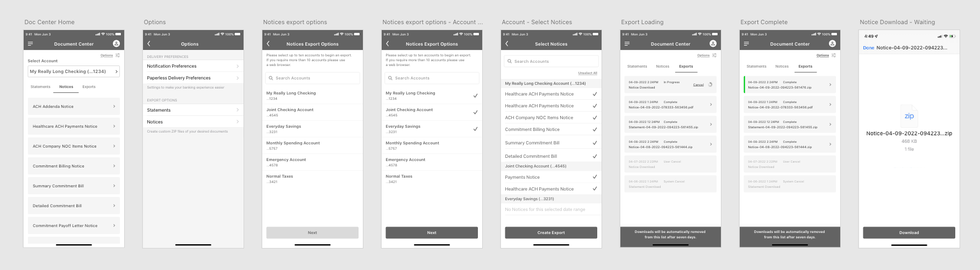Click the Download button
This screenshot has height=270, width=980.
[909, 232]
